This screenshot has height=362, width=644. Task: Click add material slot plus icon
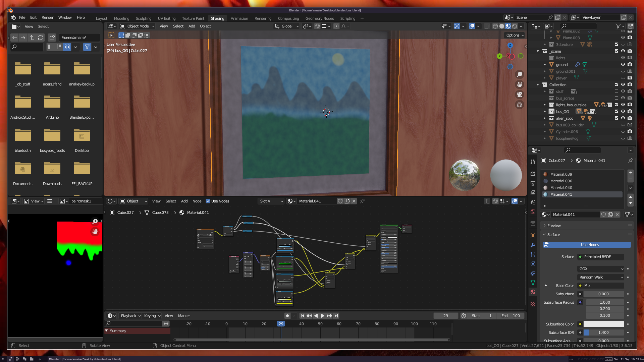[x=631, y=172]
